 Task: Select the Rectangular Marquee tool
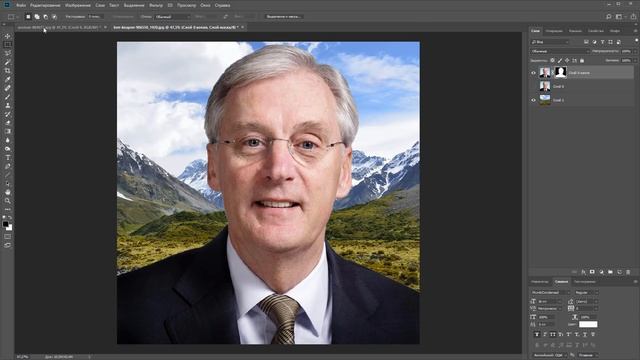(7, 44)
